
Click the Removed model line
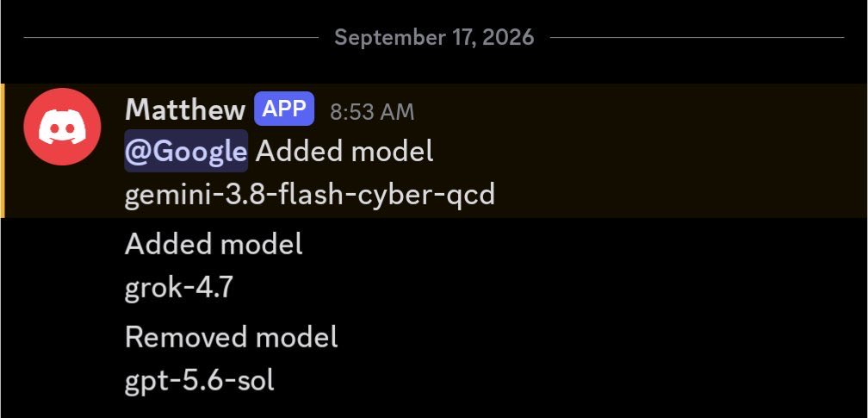point(231,336)
